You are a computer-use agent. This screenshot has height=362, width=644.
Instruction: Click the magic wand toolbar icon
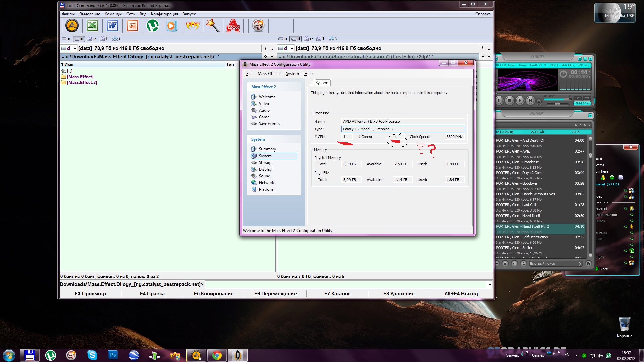tap(213, 25)
